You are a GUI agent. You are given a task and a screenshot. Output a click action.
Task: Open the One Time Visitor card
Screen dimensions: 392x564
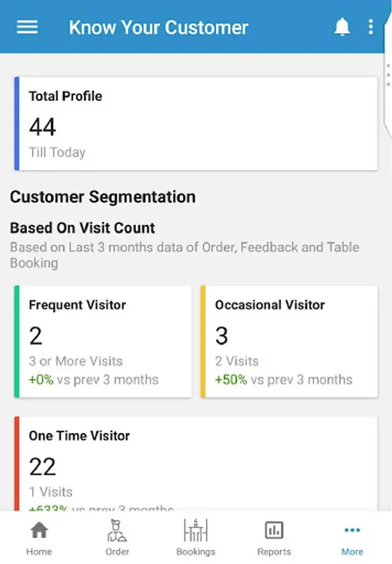195,464
